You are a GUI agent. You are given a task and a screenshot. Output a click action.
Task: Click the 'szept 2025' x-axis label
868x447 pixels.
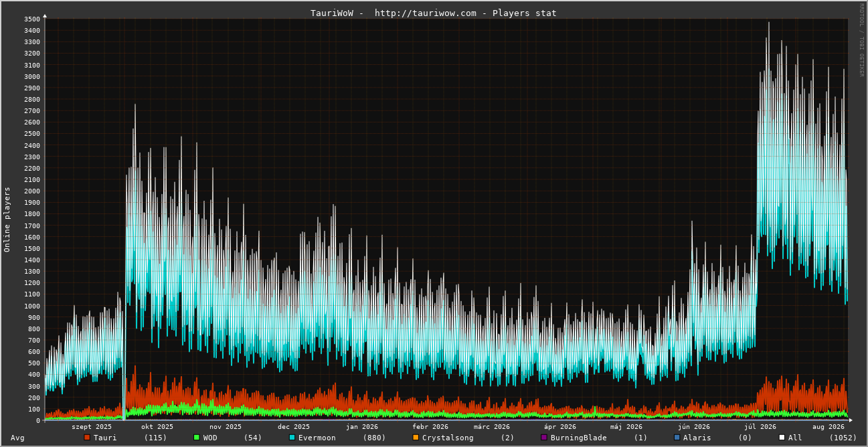(x=92, y=427)
